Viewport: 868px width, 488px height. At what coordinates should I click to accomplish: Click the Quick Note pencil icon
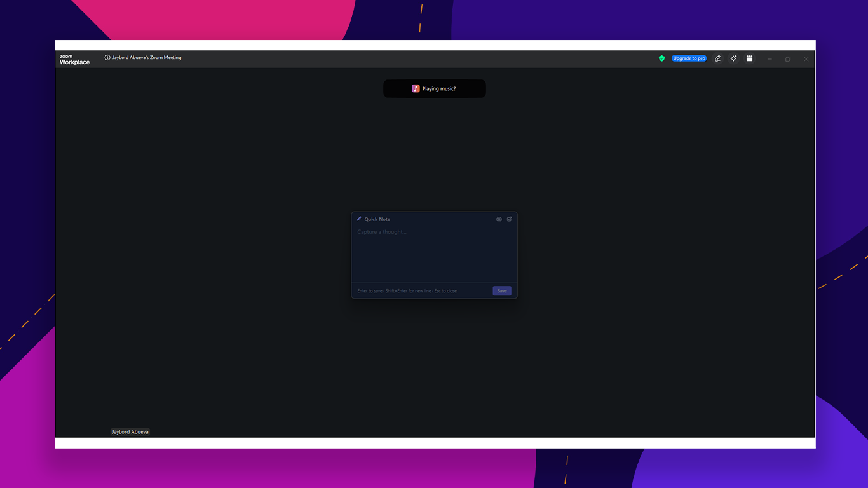point(359,219)
